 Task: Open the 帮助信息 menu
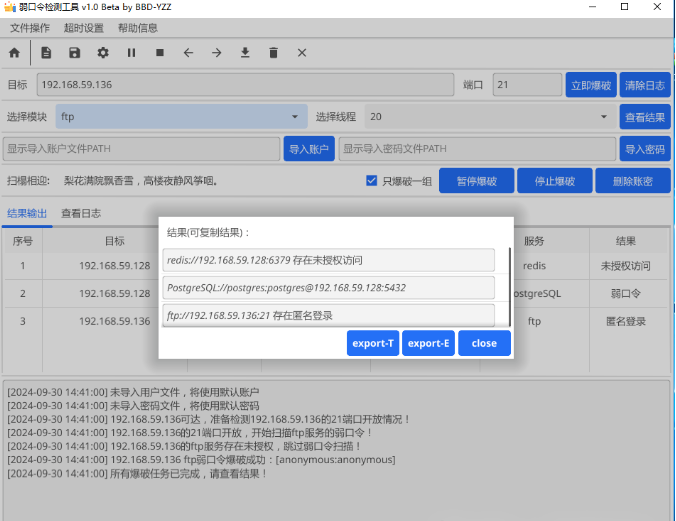coord(138,28)
